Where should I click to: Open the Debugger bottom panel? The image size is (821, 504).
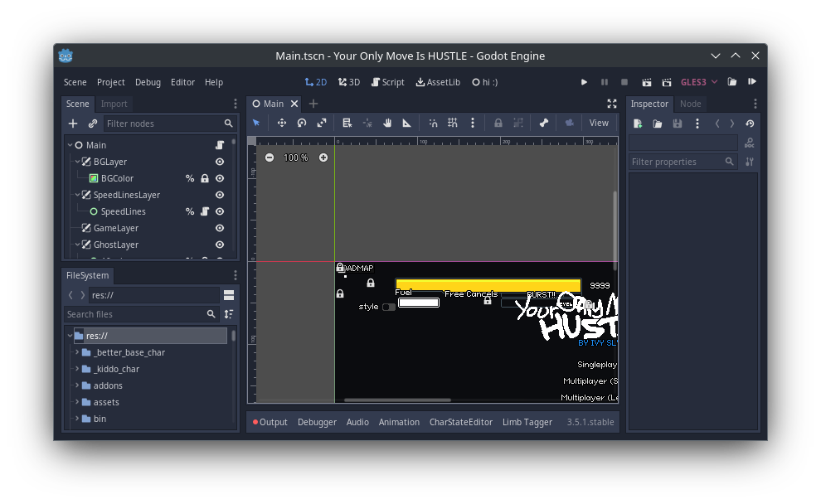point(317,422)
